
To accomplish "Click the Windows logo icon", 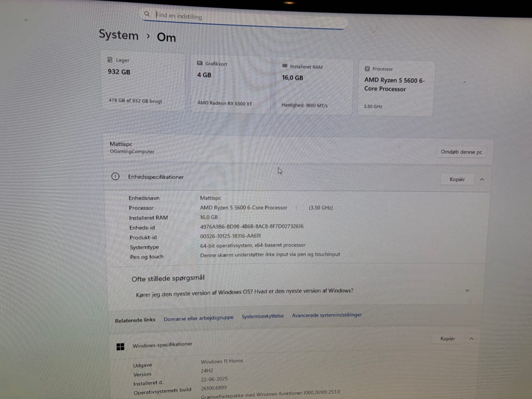I will point(120,346).
